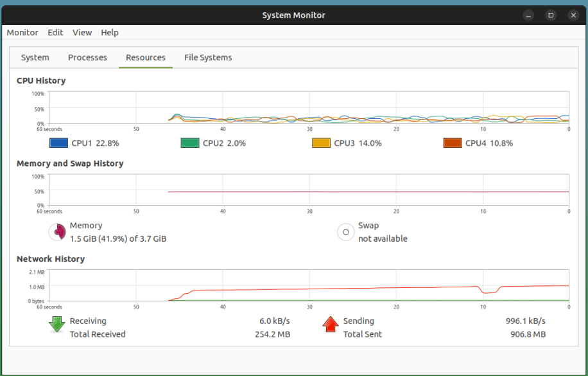Click the green CPU2 color swatch
Screen dimensions: 588x376
tap(190, 143)
